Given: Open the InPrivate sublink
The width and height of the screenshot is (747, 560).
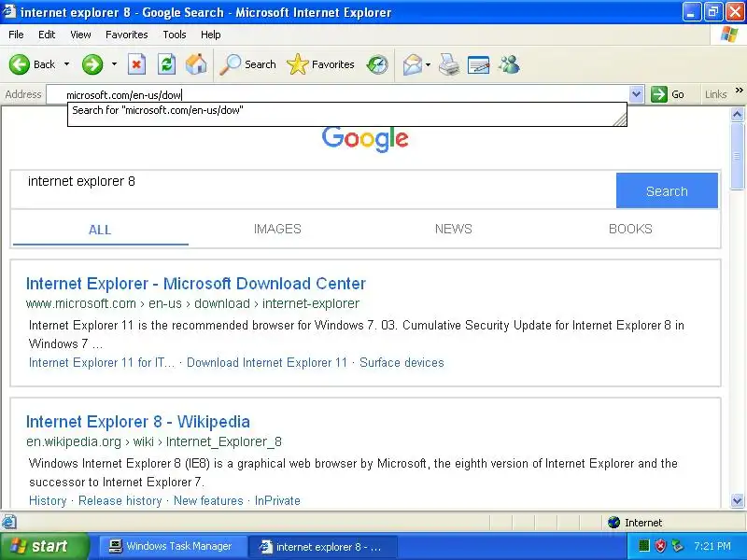Looking at the screenshot, I should pyautogui.click(x=277, y=500).
